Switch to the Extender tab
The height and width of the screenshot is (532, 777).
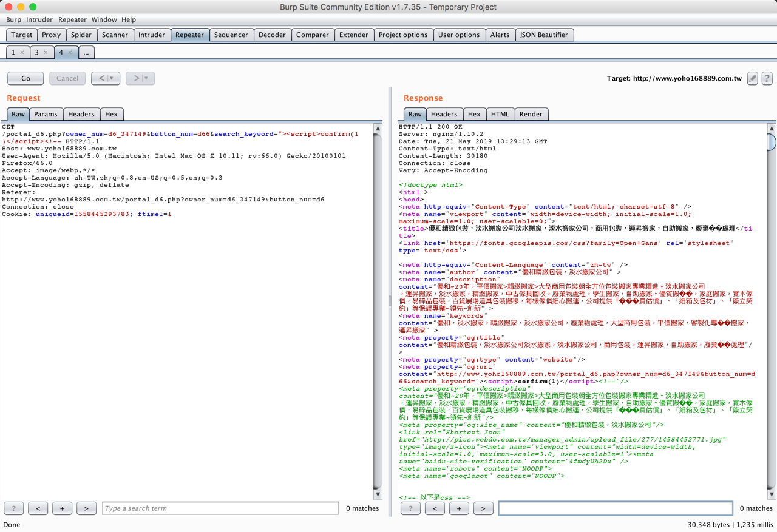click(354, 35)
